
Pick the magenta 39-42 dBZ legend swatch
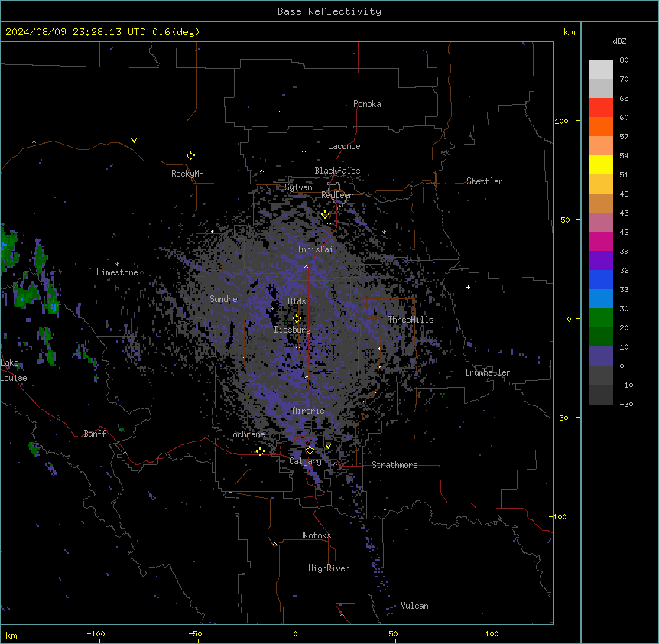click(601, 242)
